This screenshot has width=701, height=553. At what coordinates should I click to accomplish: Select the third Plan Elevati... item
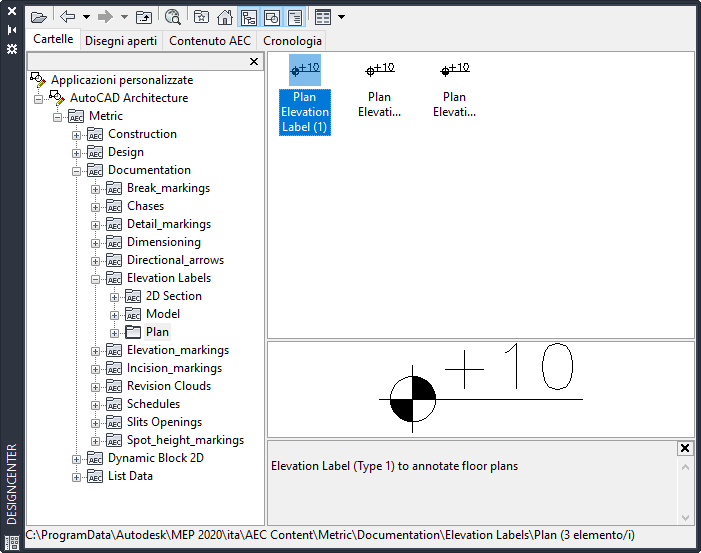[x=455, y=89]
